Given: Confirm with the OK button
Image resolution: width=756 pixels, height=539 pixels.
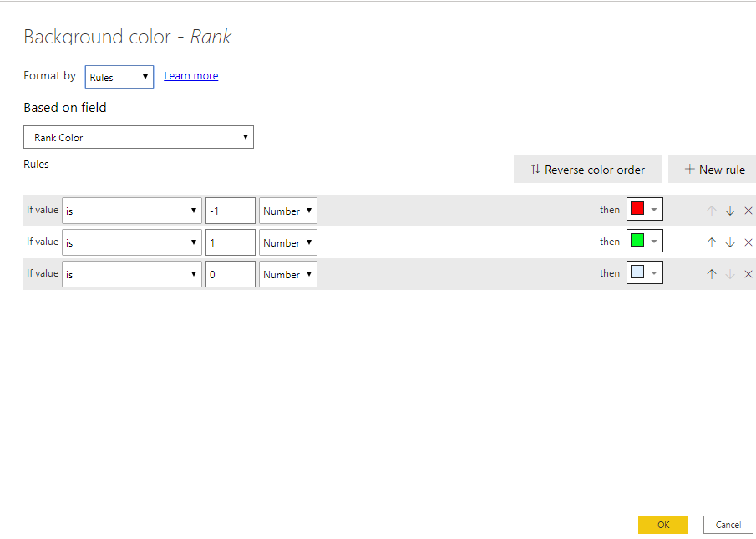Looking at the screenshot, I should click(x=663, y=525).
